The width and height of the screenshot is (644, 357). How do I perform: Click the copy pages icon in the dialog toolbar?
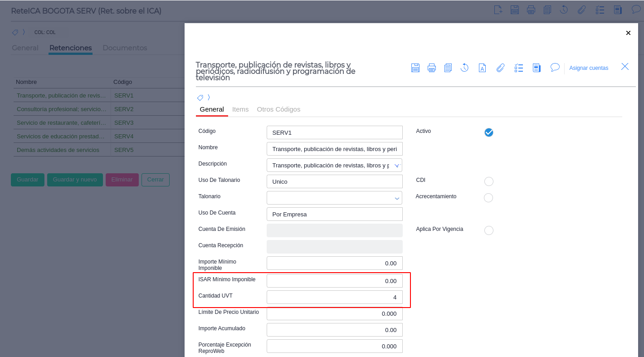448,68
